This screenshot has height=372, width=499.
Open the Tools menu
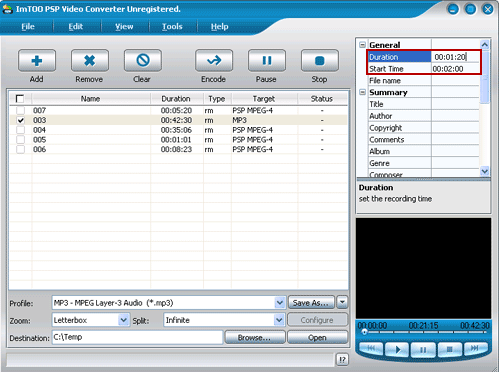(x=172, y=26)
